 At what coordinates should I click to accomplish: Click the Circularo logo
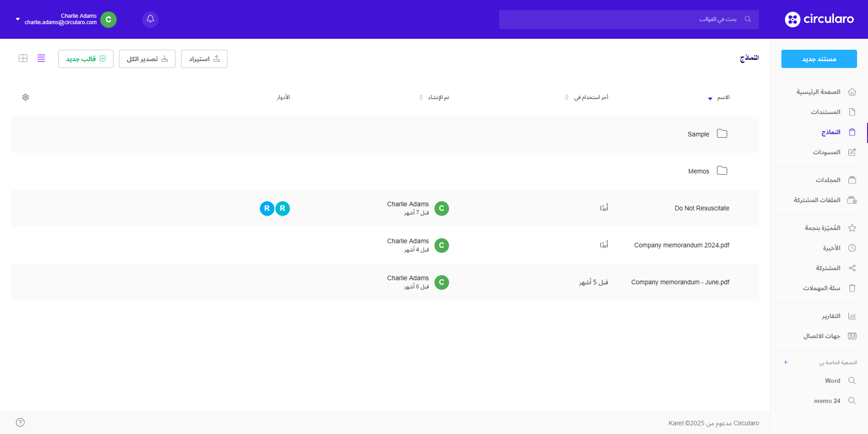point(819,19)
